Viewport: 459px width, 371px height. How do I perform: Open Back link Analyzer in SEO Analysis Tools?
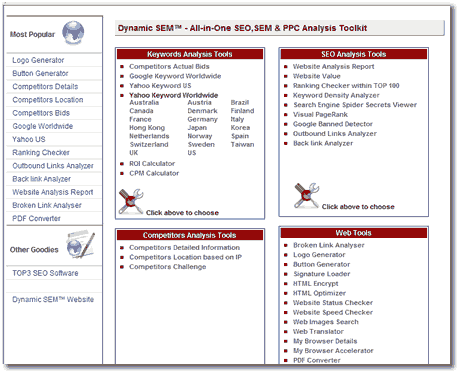tap(323, 143)
